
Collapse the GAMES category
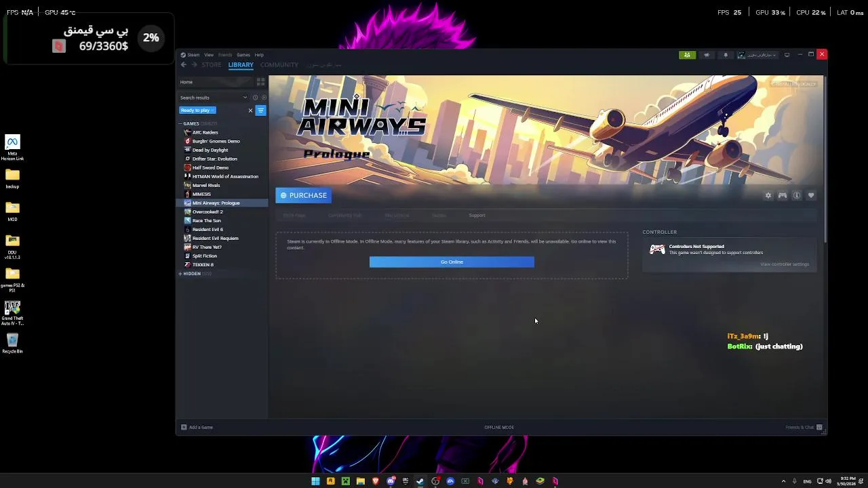pos(180,123)
